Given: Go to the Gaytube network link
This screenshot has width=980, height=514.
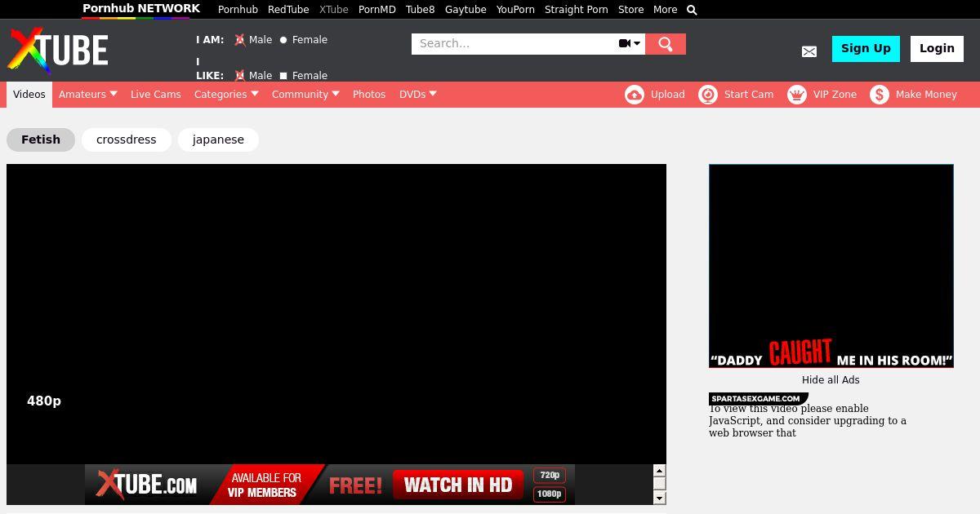Looking at the screenshot, I should (x=465, y=10).
